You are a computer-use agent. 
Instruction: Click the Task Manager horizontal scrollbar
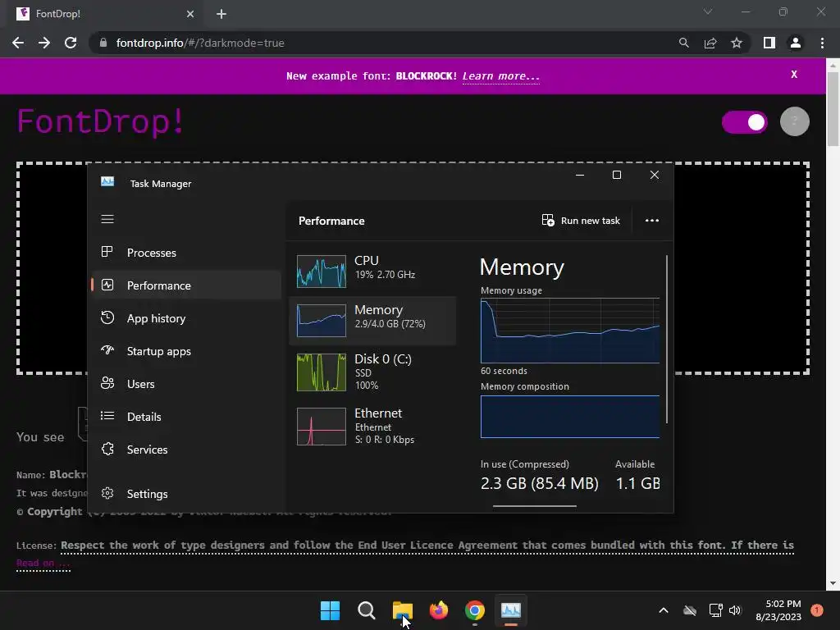(x=535, y=505)
